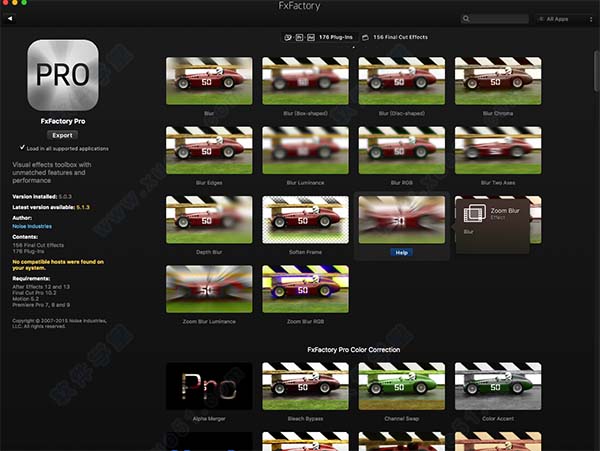
Task: Select the Color Accent thumbnail
Action: (x=498, y=386)
